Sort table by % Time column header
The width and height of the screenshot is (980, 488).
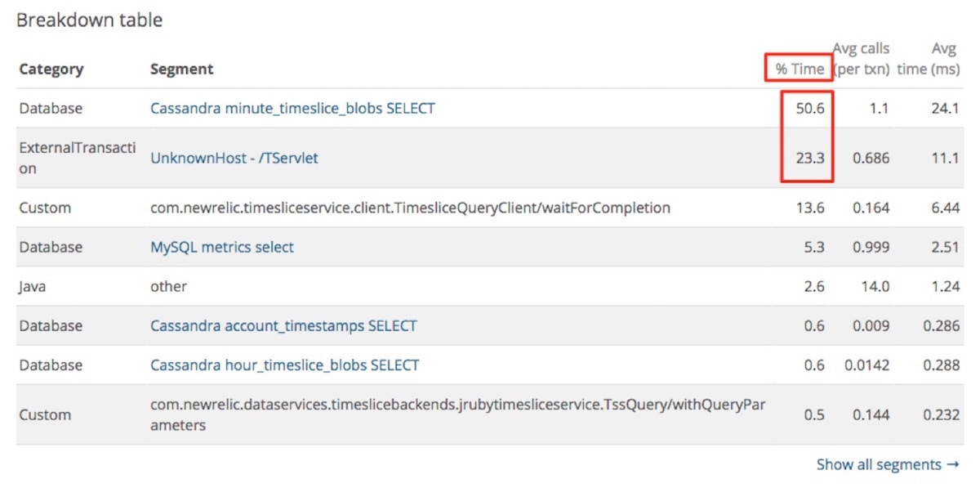click(800, 69)
